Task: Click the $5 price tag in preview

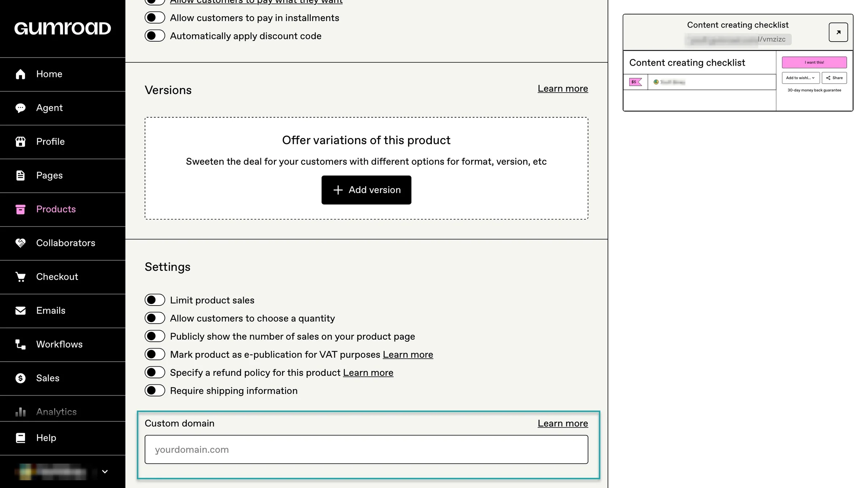Action: click(x=635, y=82)
